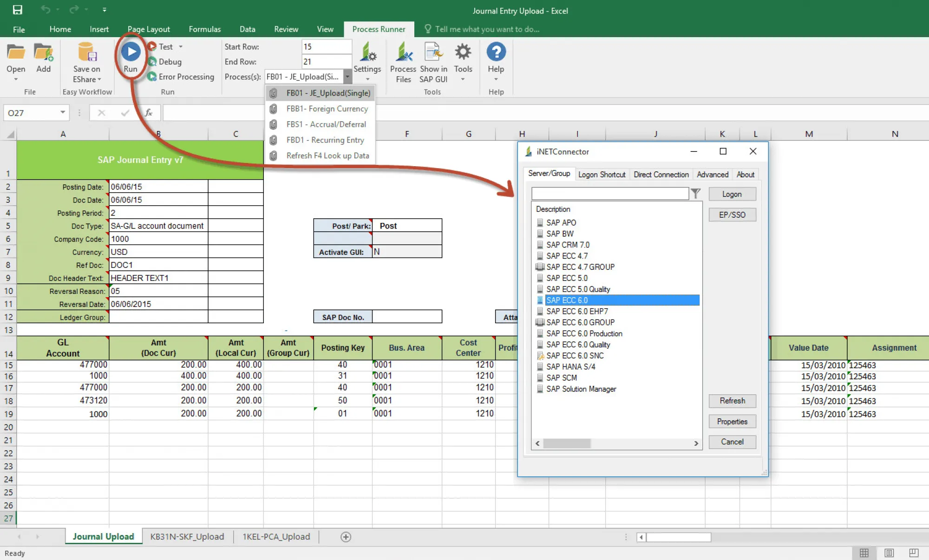Switch to the Formulas ribbon tab

point(204,29)
